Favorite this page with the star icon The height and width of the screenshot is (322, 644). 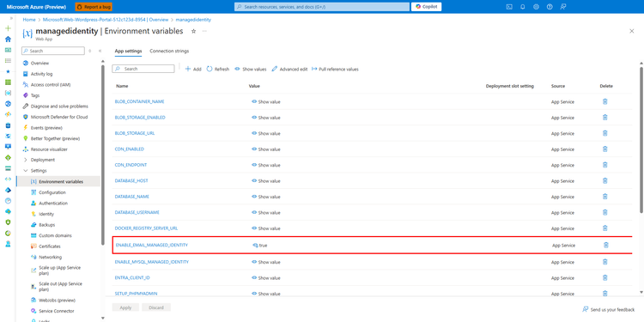click(x=193, y=31)
